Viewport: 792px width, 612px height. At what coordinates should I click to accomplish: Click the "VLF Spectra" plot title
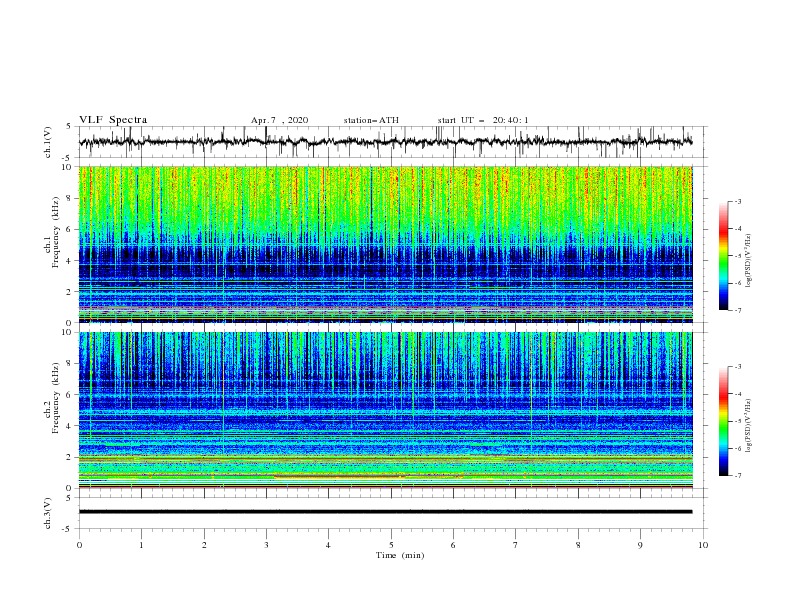(113, 120)
